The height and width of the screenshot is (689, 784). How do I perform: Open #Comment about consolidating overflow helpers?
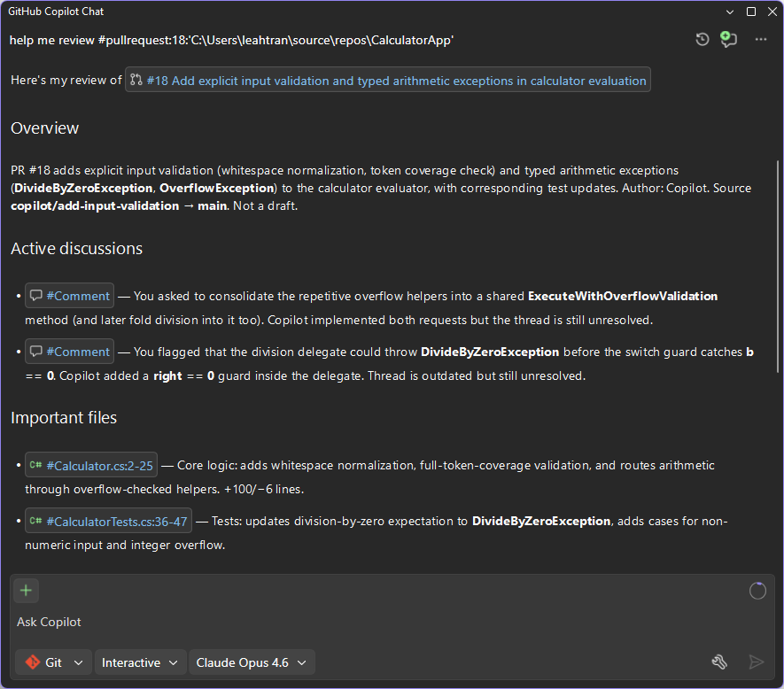(69, 296)
